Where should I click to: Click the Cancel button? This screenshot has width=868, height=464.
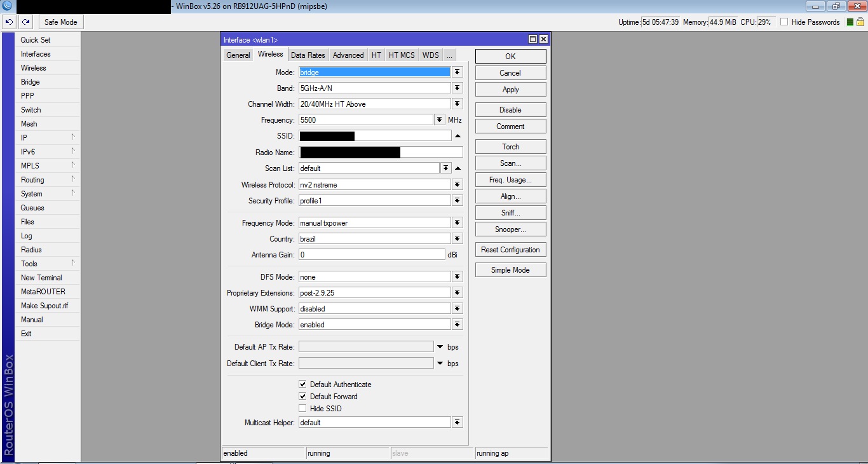pos(510,73)
